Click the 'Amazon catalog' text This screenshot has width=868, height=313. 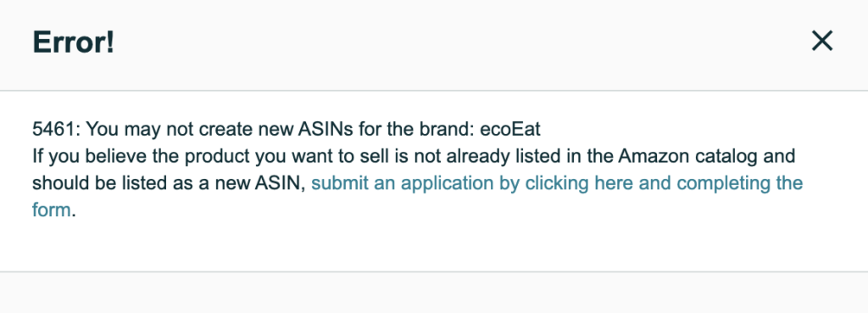point(687,156)
